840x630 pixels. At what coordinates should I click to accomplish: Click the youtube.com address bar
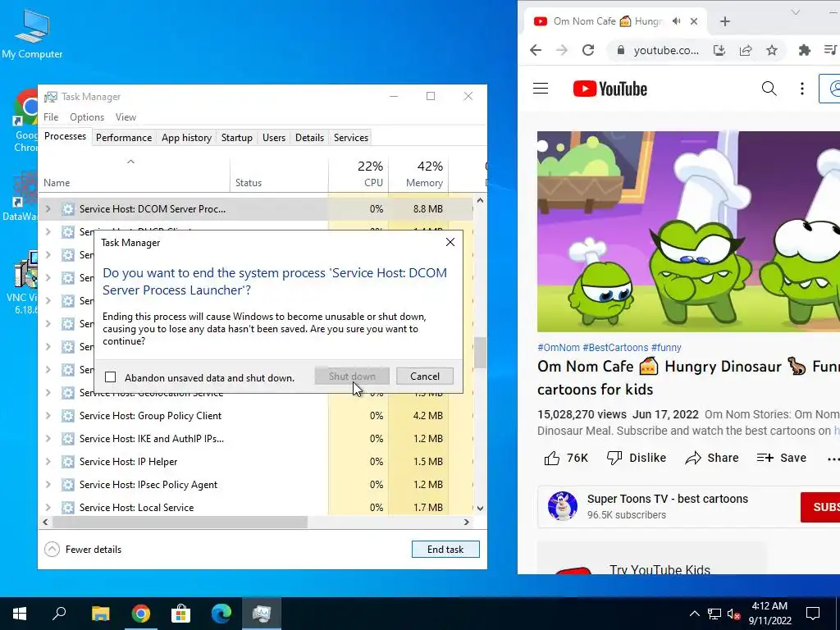pos(666,50)
